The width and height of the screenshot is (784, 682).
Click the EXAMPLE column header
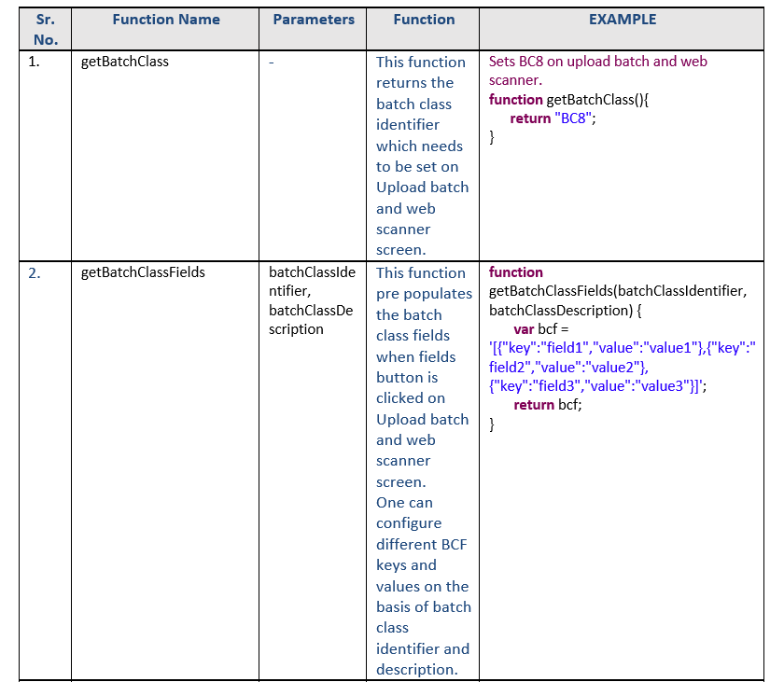pyautogui.click(x=622, y=20)
